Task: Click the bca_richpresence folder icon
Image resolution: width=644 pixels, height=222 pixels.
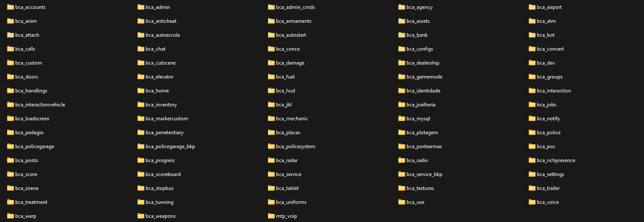Action: pyautogui.click(x=532, y=160)
